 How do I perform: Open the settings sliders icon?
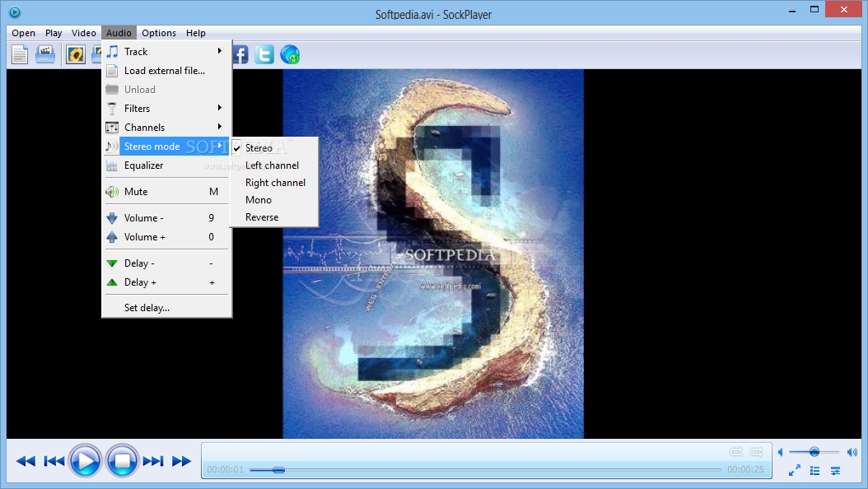[835, 471]
